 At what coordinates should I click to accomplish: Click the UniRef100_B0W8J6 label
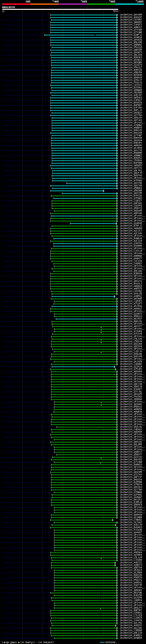coord(131,239)
